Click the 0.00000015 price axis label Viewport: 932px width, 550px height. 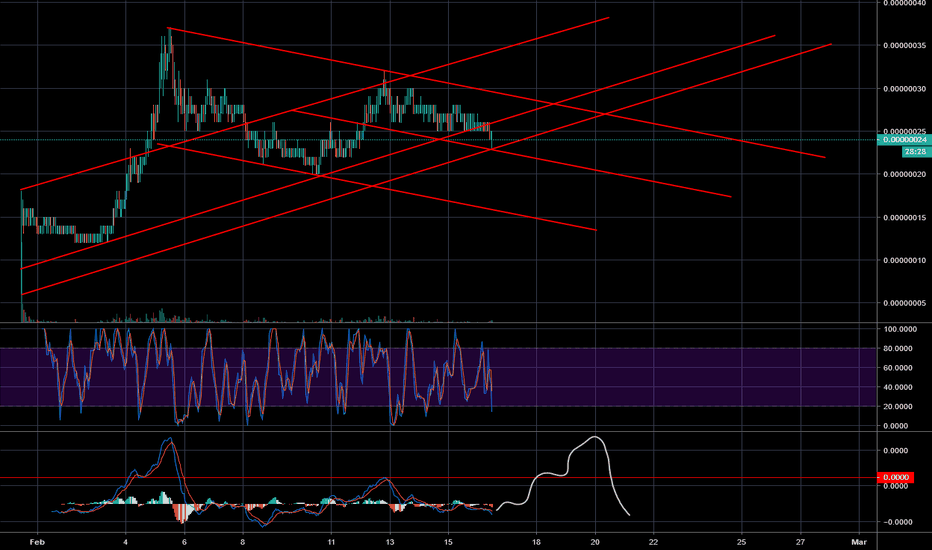coord(905,218)
